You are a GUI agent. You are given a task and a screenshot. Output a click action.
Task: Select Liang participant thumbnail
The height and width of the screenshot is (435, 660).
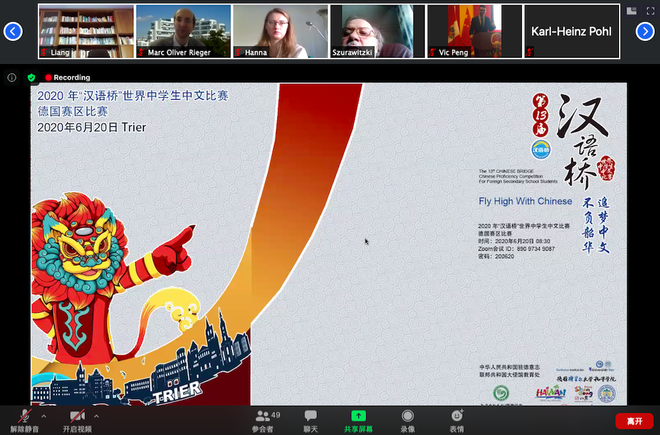86,31
